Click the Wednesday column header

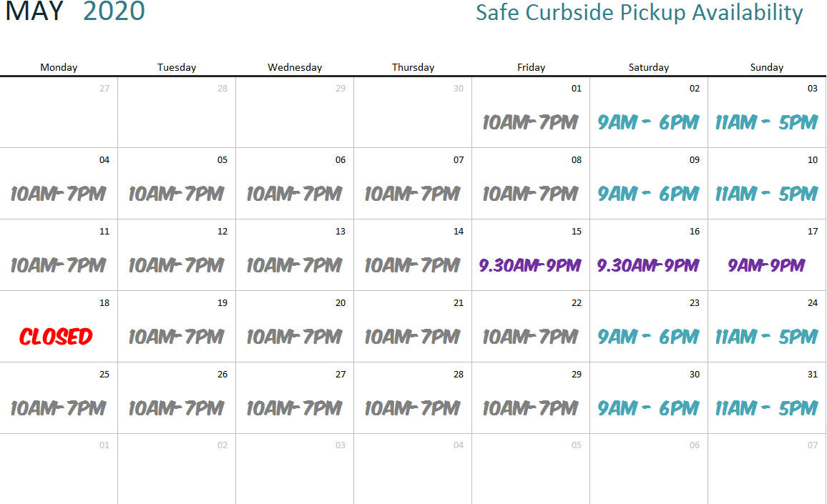[x=295, y=67]
